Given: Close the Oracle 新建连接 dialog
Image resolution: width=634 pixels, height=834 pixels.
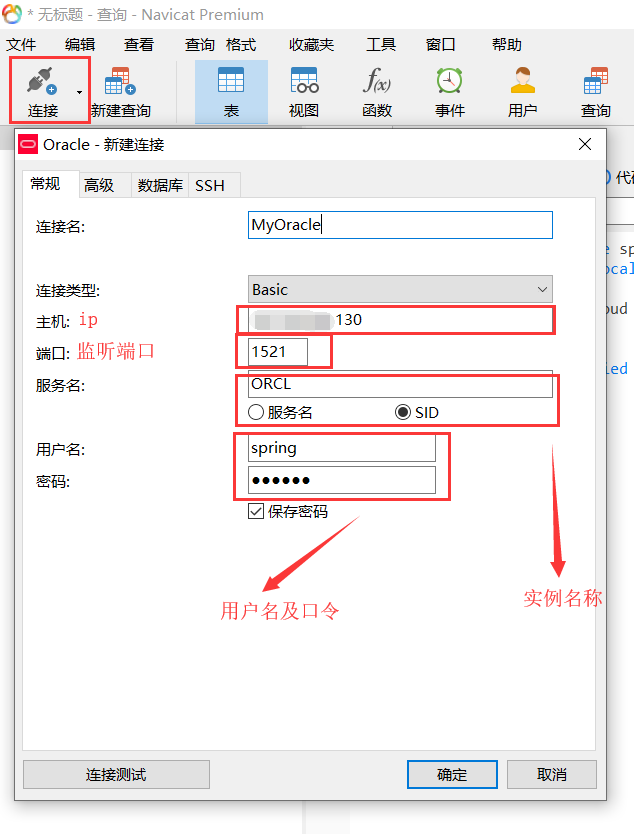Looking at the screenshot, I should click(585, 144).
